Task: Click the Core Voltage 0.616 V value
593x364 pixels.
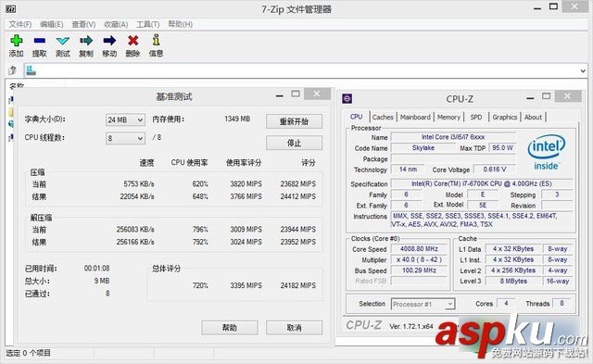Action: pyautogui.click(x=494, y=169)
